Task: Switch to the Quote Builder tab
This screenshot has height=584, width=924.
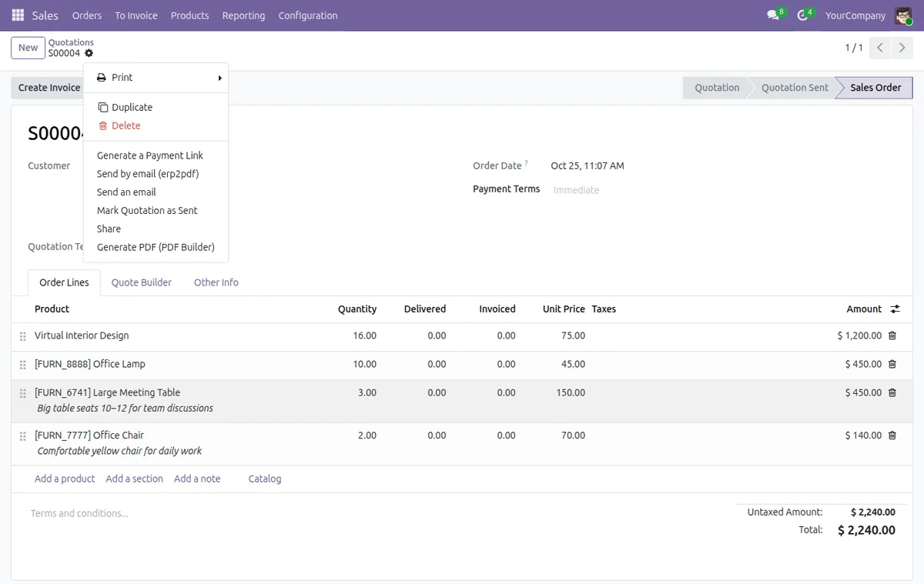Action: pos(142,282)
